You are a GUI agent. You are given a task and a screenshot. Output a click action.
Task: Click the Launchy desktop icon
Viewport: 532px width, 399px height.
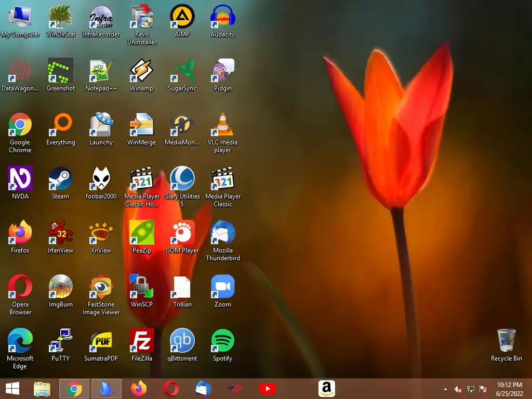click(101, 129)
